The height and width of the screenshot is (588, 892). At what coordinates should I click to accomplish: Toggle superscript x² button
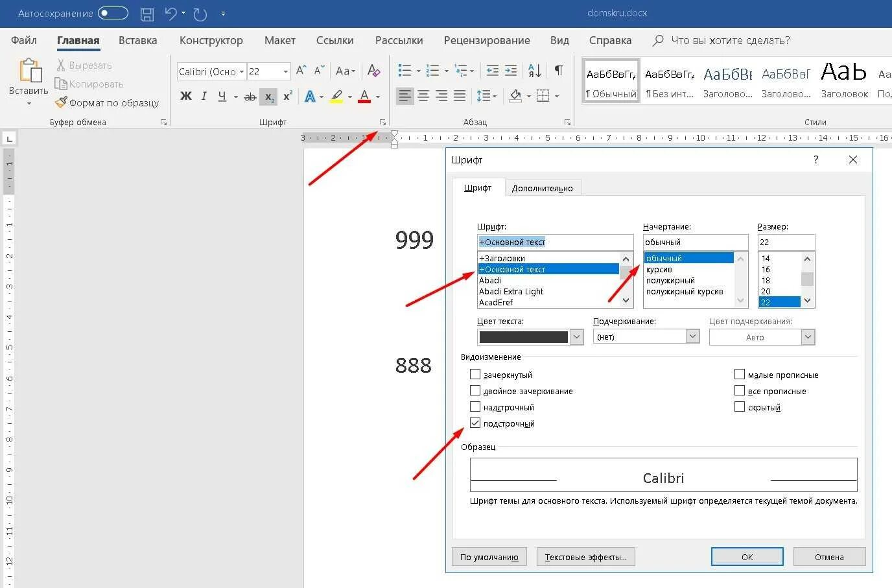point(288,96)
